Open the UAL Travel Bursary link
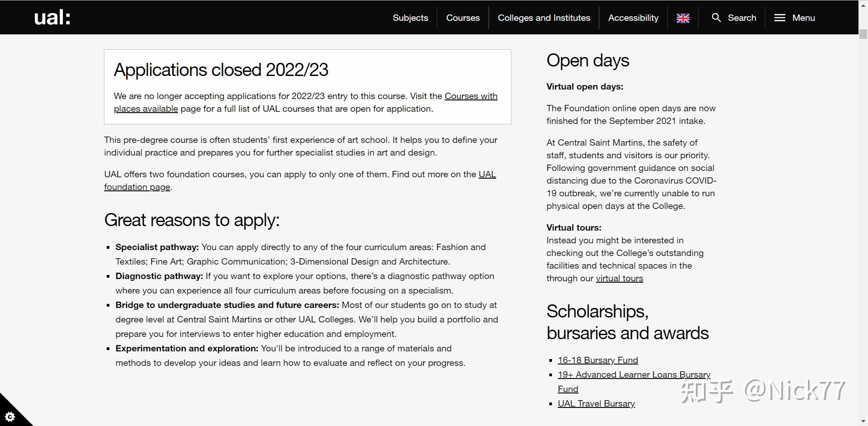 [596, 403]
